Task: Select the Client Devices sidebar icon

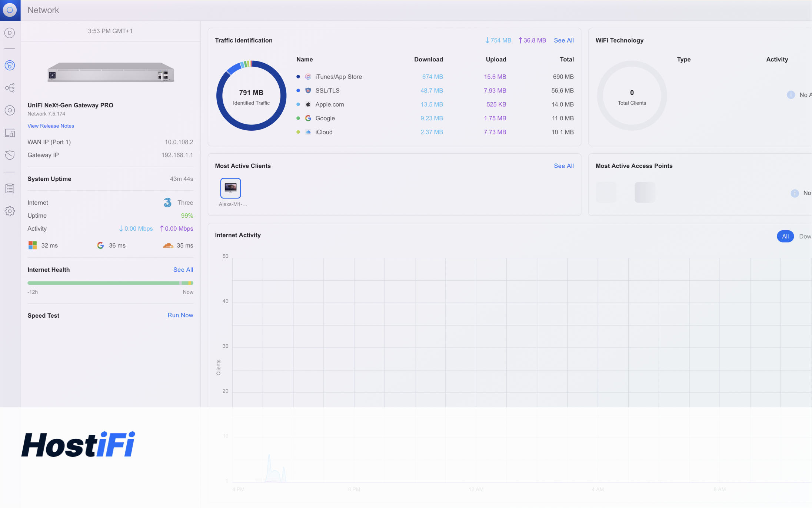Action: click(x=10, y=133)
